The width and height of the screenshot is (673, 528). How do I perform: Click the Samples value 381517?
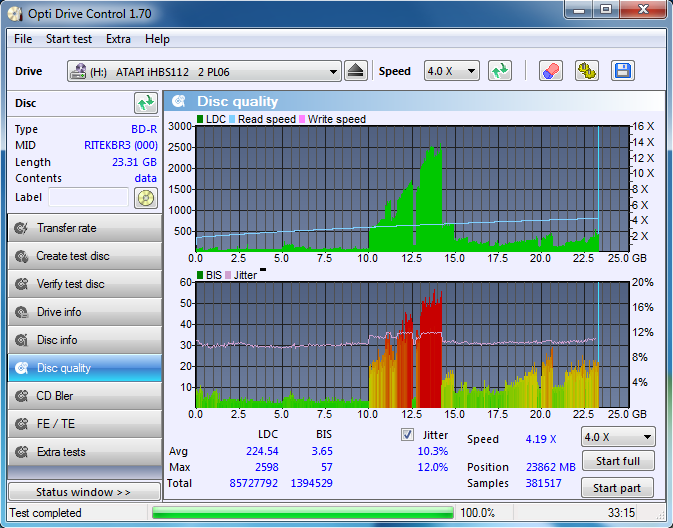tap(543, 483)
